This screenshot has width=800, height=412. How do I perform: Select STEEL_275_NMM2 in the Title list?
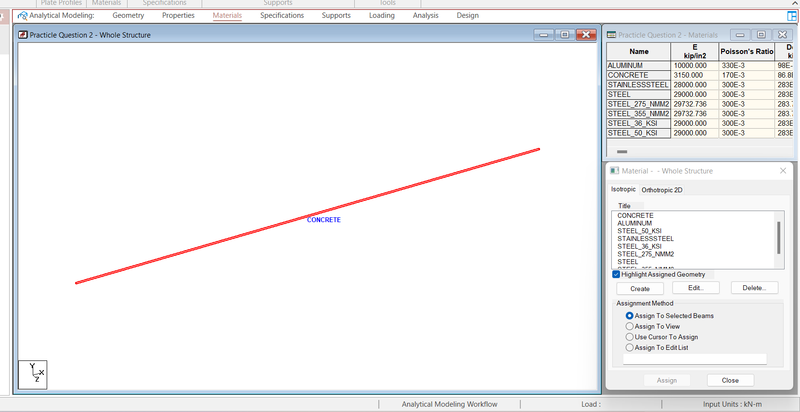pos(645,254)
